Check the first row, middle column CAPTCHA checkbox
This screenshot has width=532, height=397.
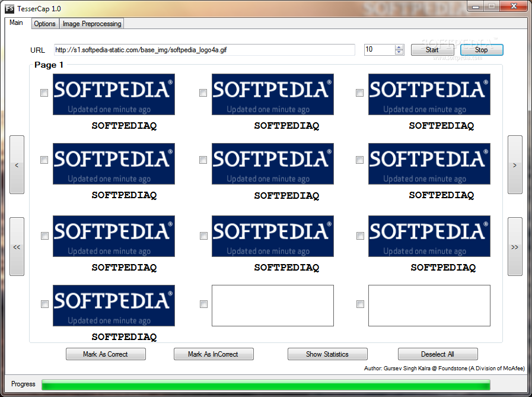coord(203,93)
